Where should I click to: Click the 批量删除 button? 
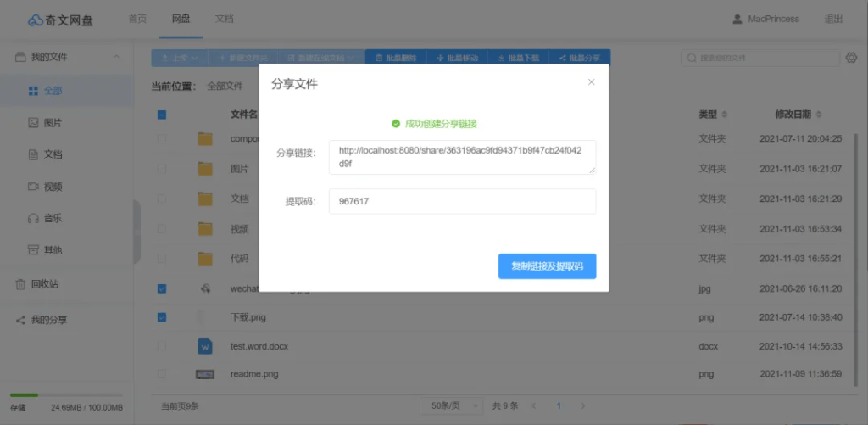[x=396, y=58]
